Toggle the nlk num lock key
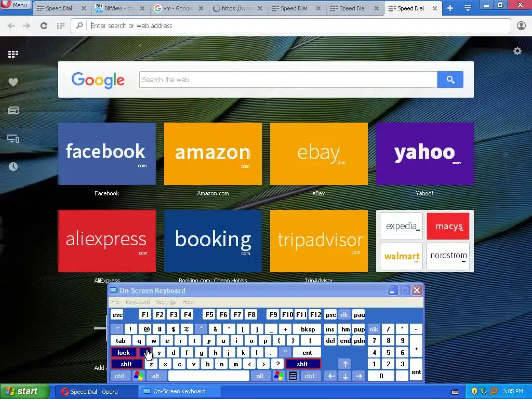The width and height of the screenshot is (532, 399). coord(374,329)
